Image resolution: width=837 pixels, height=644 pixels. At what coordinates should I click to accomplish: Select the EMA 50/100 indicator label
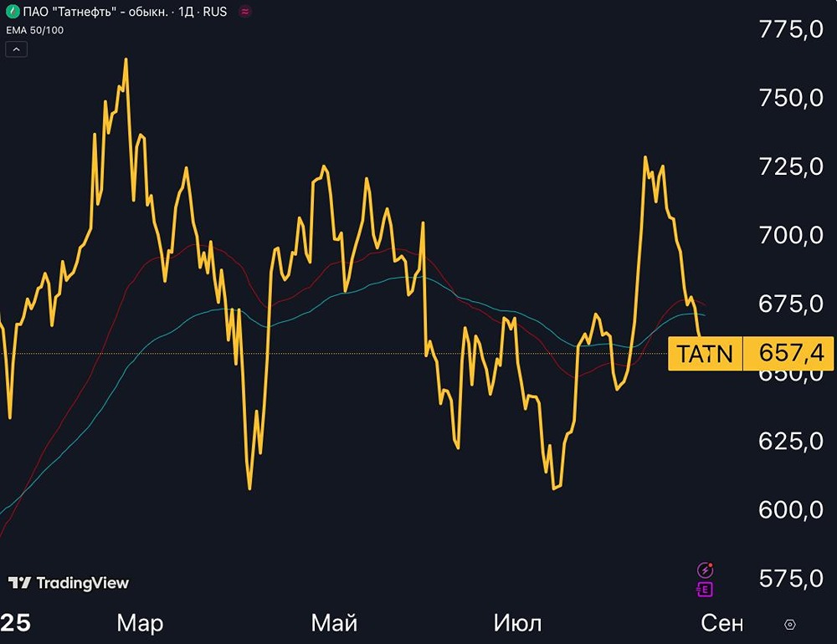[x=34, y=30]
